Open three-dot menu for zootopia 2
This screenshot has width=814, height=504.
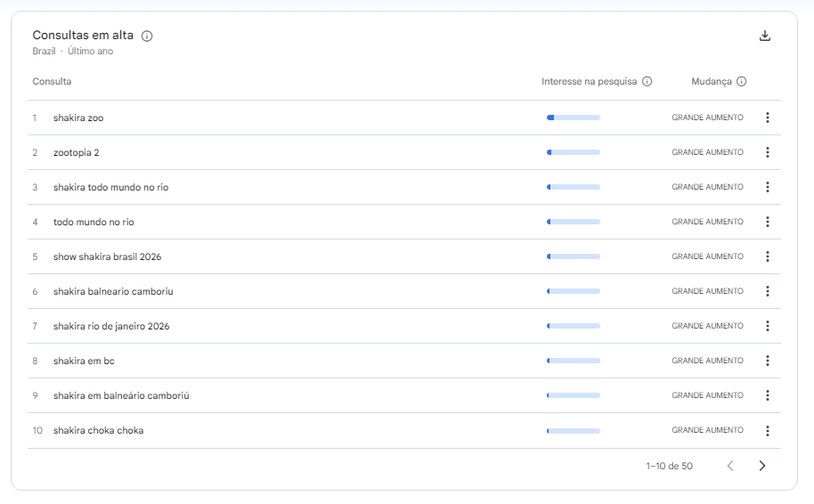point(767,152)
